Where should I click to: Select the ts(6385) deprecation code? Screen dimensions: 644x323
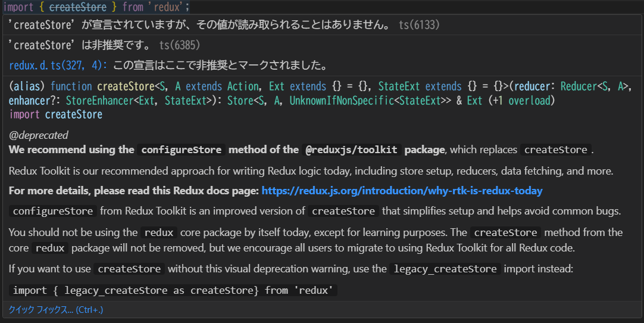[180, 45]
